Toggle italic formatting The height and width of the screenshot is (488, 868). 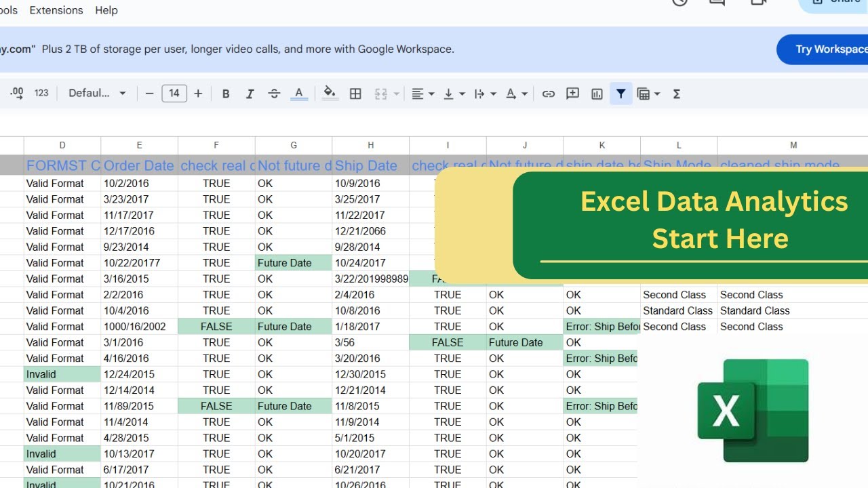(x=250, y=94)
